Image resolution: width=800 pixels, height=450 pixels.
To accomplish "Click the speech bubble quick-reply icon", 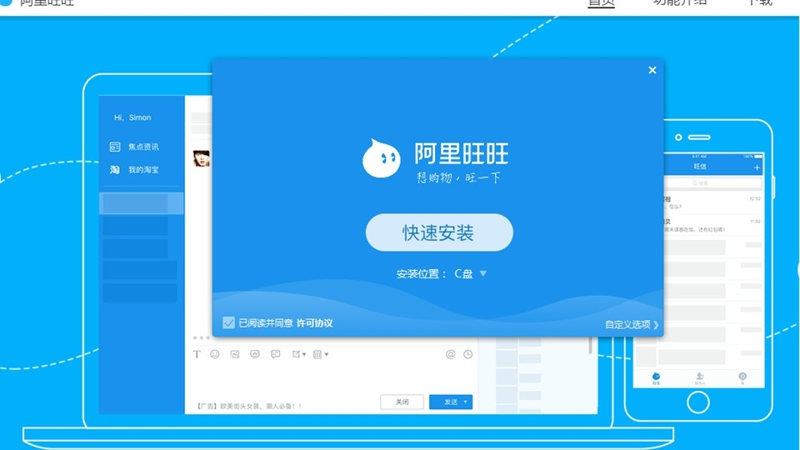I will tap(275, 354).
